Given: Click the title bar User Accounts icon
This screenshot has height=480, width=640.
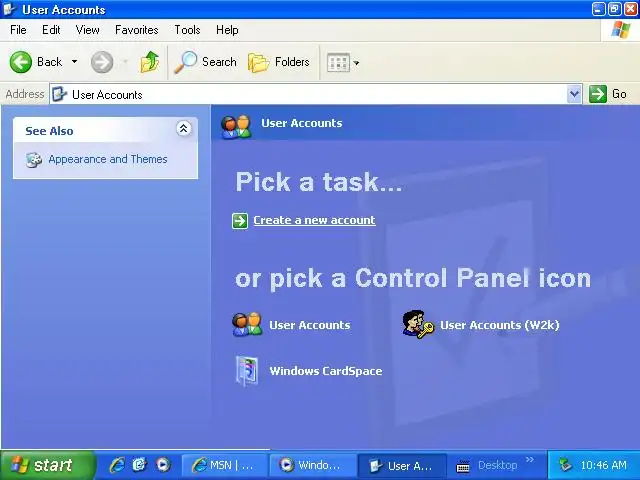Looking at the screenshot, I should tap(9, 9).
